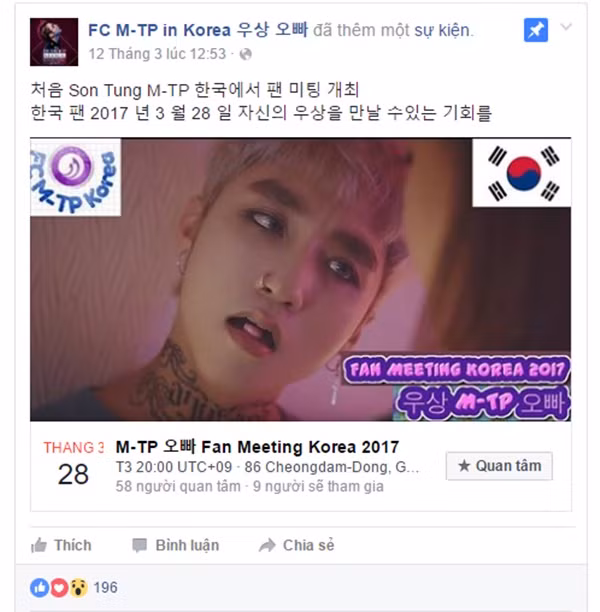Click the Bình luận comment button
Screen dimensions: 600x612
[x=175, y=545]
